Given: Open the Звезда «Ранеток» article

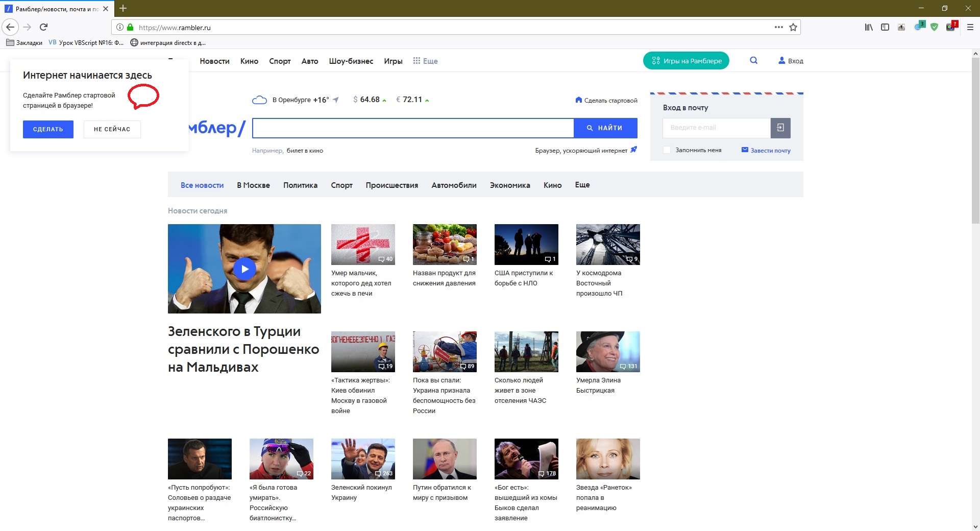Looking at the screenshot, I should click(604, 497).
